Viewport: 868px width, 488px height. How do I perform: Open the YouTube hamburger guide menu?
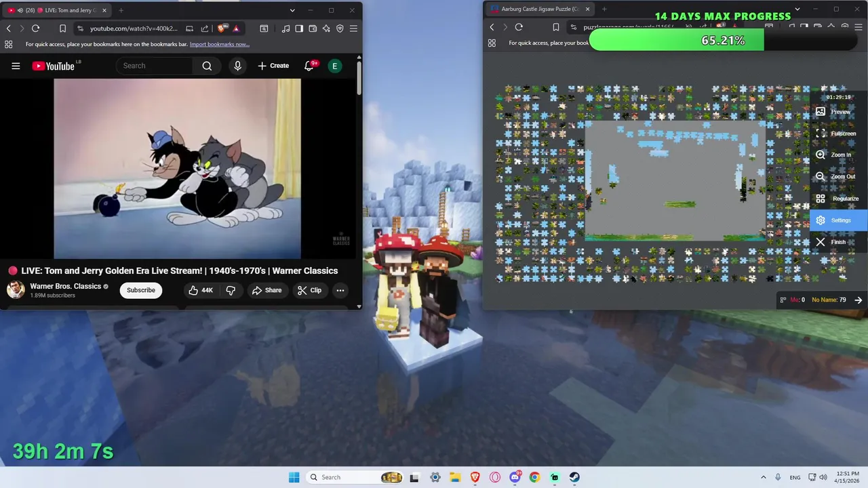pos(16,66)
